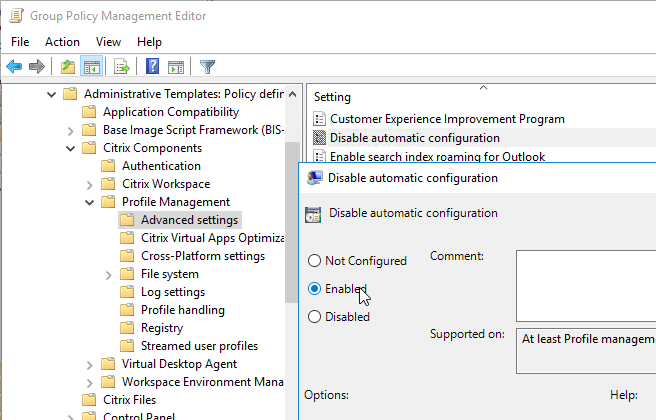
Task: Click the Disable automatic configuration list icon
Action: [320, 138]
